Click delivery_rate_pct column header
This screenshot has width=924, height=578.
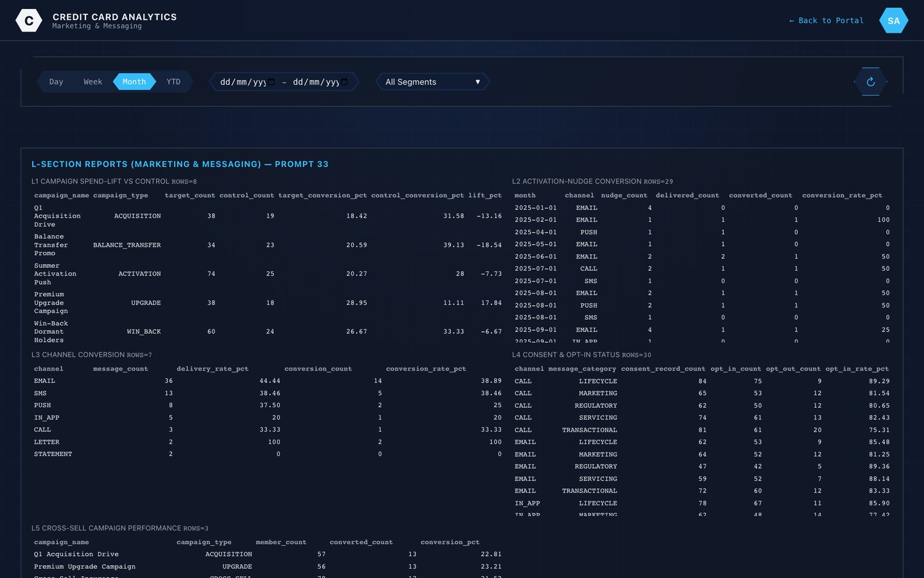212,369
